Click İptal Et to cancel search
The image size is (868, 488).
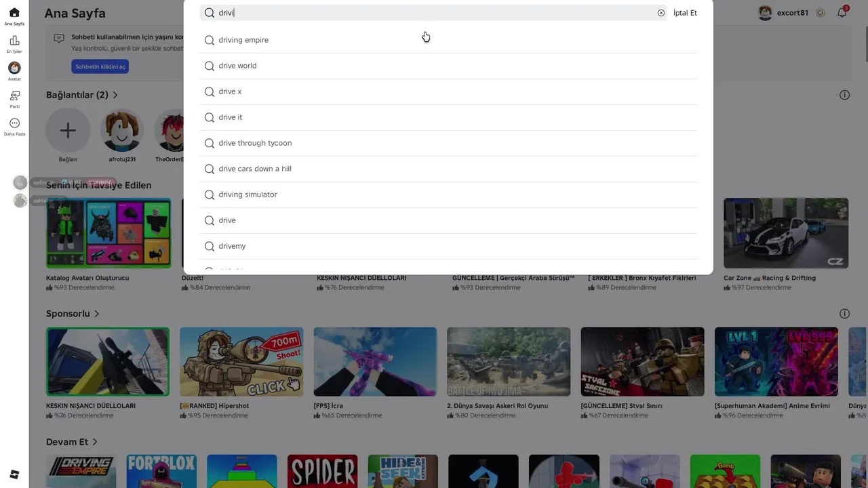tap(685, 13)
